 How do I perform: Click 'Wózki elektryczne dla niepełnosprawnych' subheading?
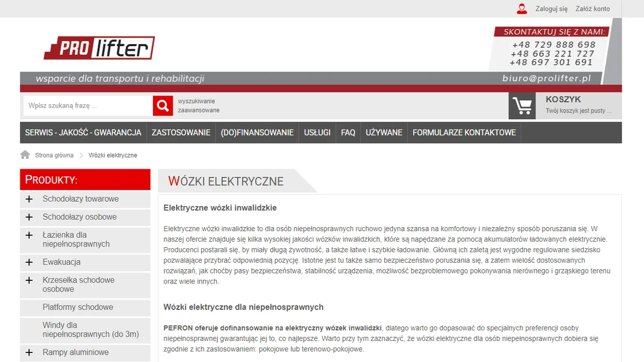click(x=244, y=307)
